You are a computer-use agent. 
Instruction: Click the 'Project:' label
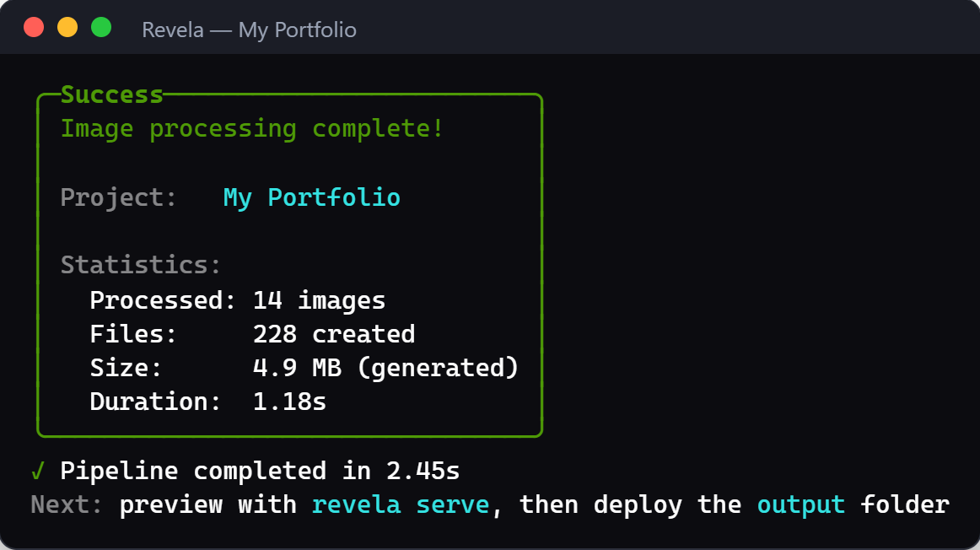point(119,198)
